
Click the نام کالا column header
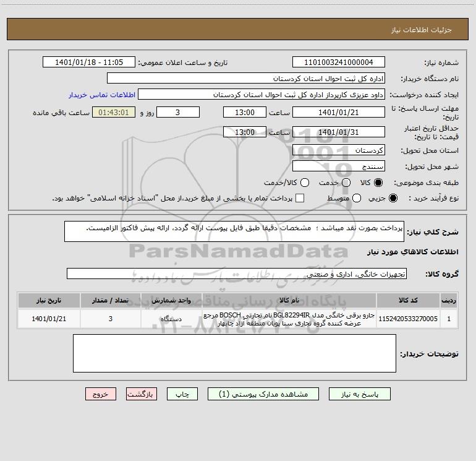pyautogui.click(x=289, y=300)
